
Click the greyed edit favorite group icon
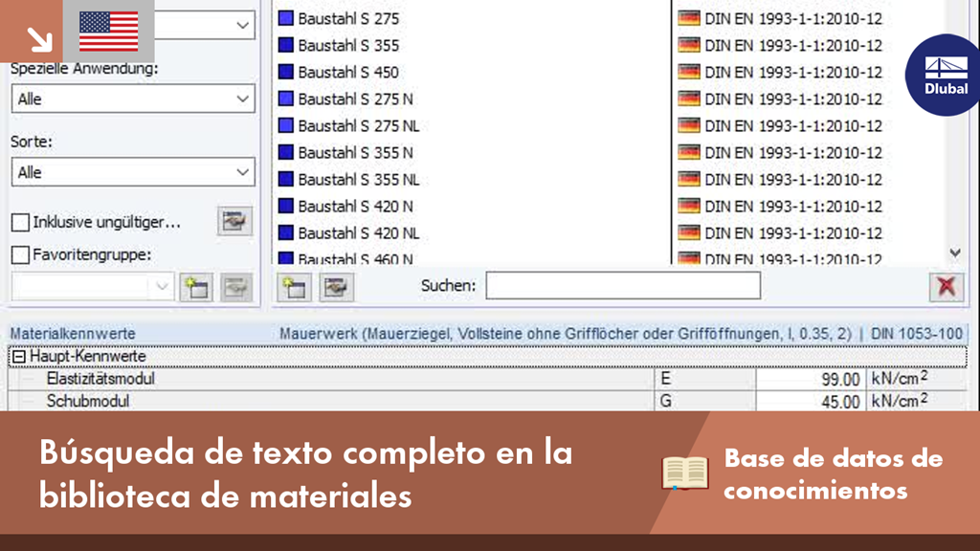236,287
